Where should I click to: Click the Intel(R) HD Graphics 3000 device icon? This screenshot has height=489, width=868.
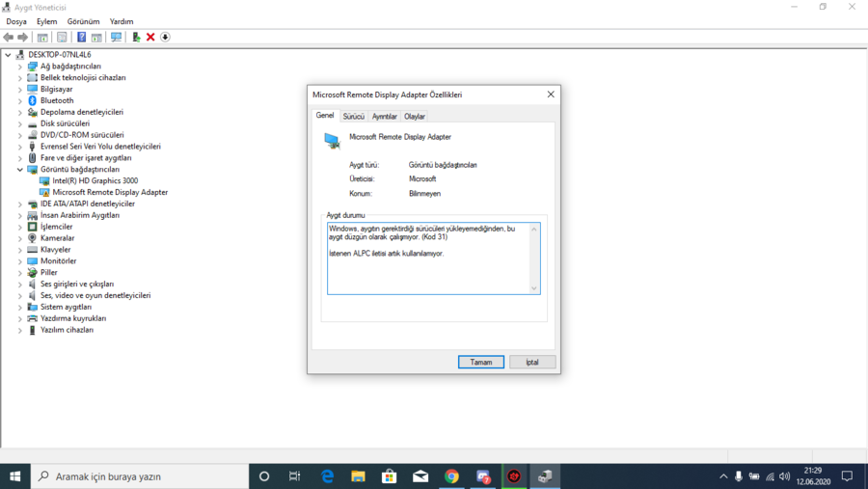pos(44,180)
